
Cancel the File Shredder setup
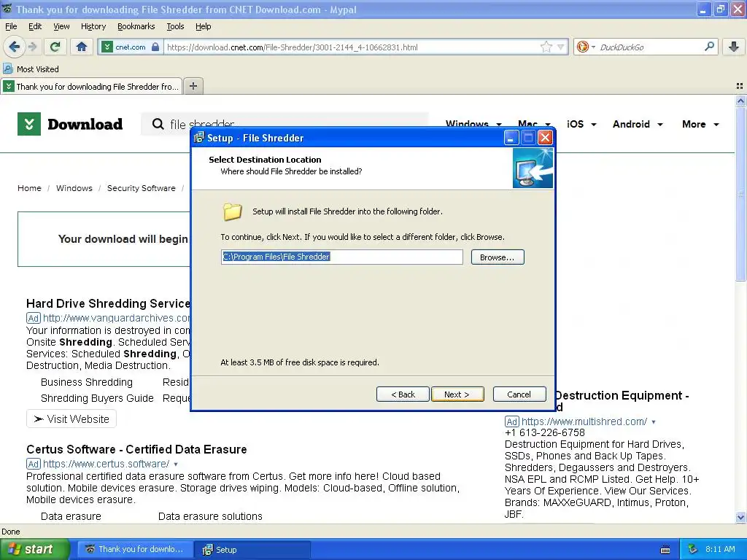click(x=519, y=394)
